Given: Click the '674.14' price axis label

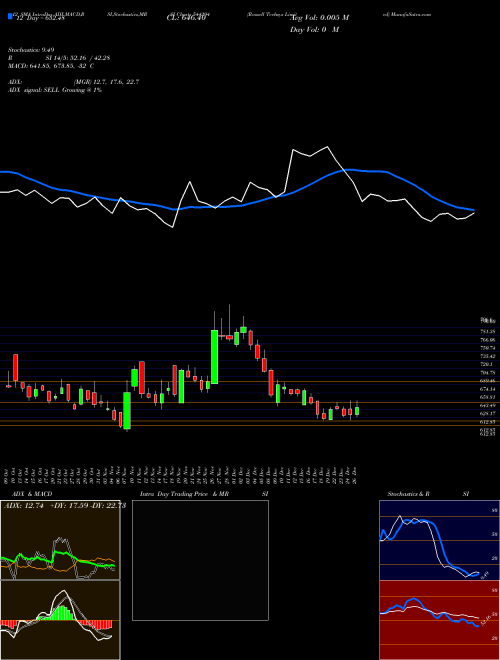Looking at the screenshot, I should point(488,389).
